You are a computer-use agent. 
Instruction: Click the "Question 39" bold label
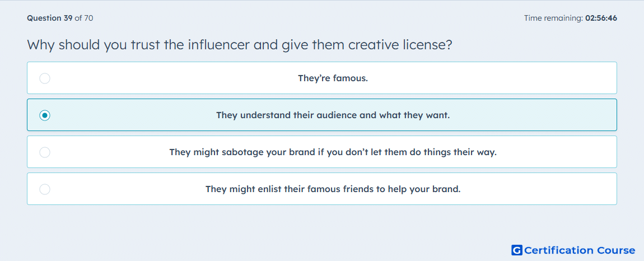pos(50,18)
